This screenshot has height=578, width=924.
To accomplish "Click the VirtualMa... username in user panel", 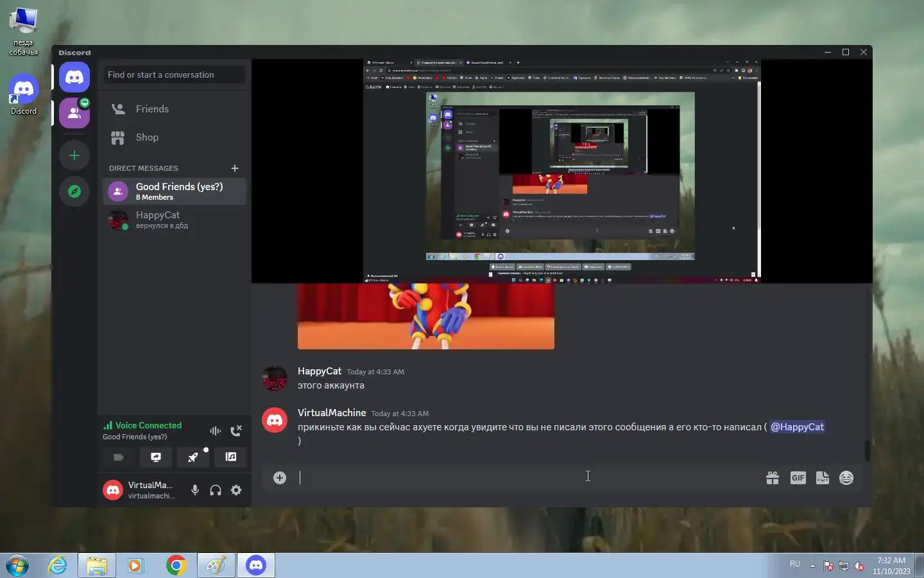I will click(x=150, y=485).
